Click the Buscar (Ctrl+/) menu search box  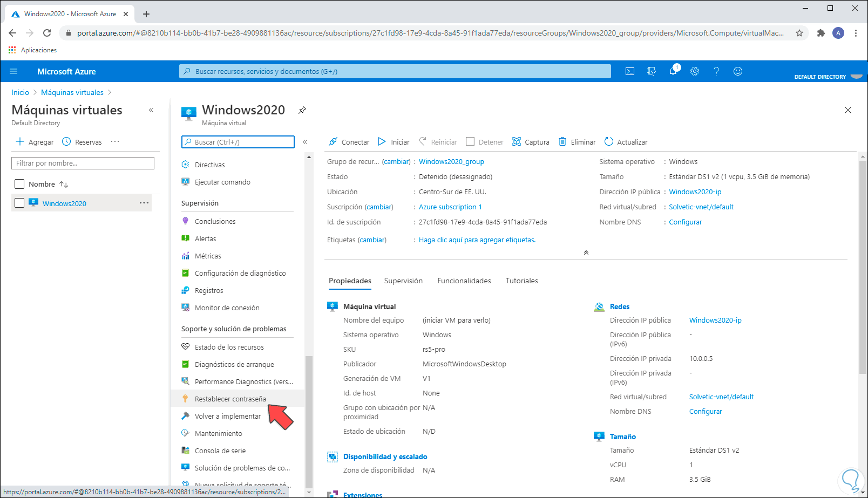click(238, 142)
